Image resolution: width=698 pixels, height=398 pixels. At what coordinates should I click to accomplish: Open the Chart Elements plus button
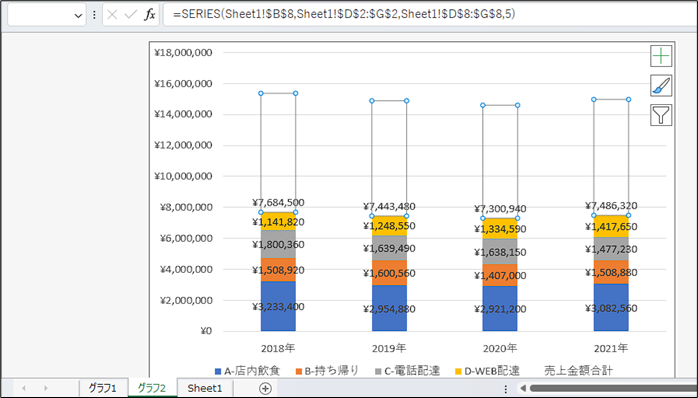[661, 56]
